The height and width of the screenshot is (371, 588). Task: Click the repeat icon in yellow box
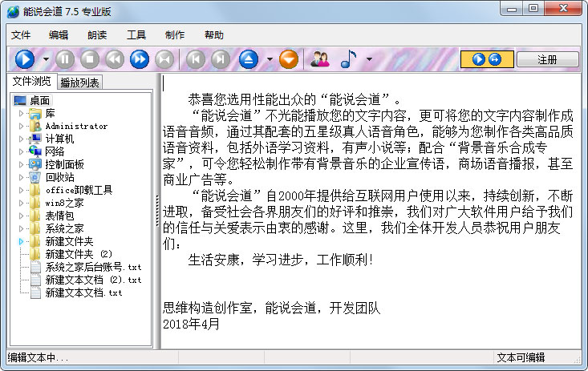495,59
